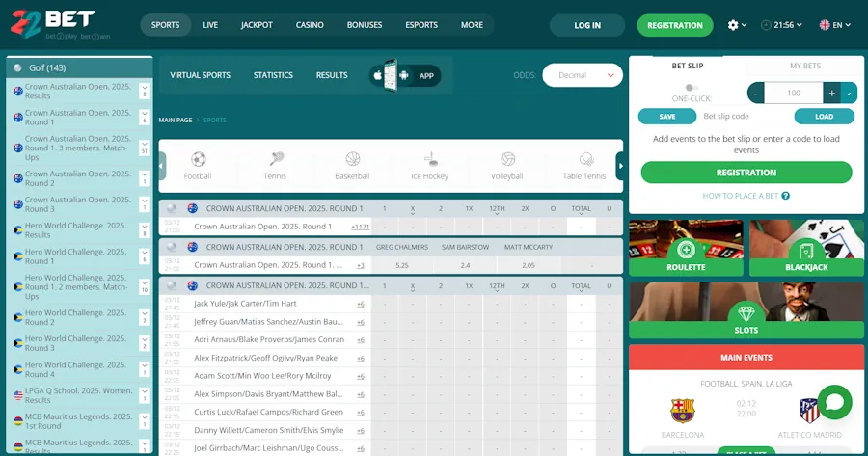Open the Table Tennis icon

pos(585,159)
